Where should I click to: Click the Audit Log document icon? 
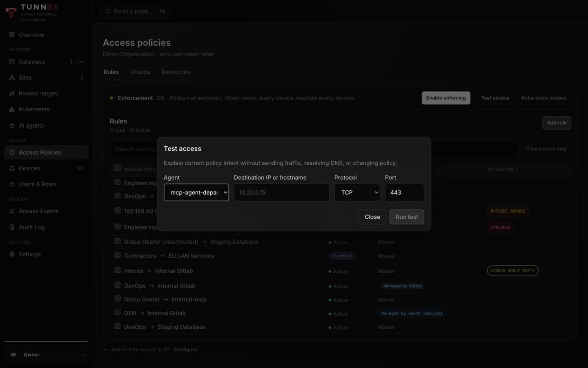(12, 227)
